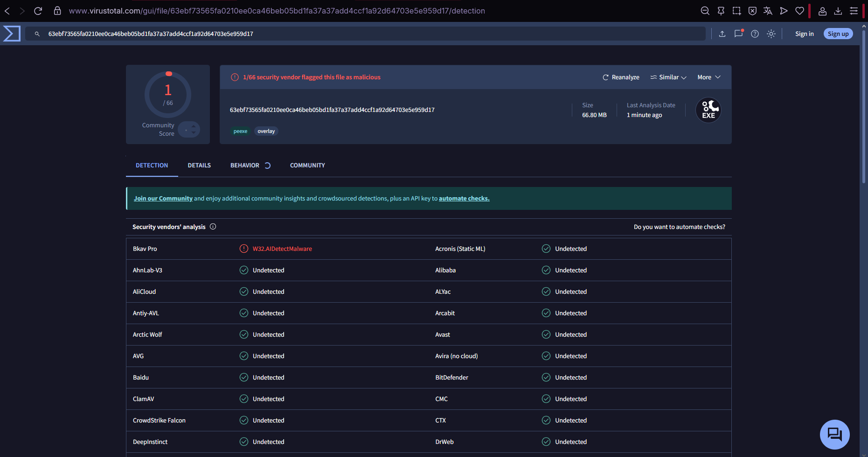Open the notifications flag icon
The image size is (868, 457).
pos(738,34)
